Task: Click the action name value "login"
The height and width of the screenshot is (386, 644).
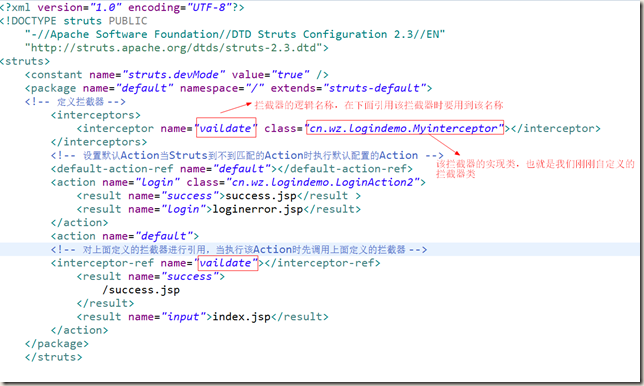Action: tap(157, 183)
